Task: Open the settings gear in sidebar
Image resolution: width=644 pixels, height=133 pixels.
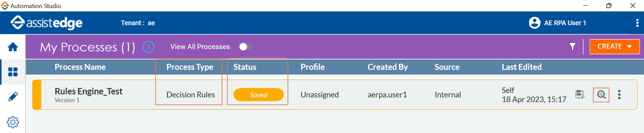Action: click(x=13, y=122)
